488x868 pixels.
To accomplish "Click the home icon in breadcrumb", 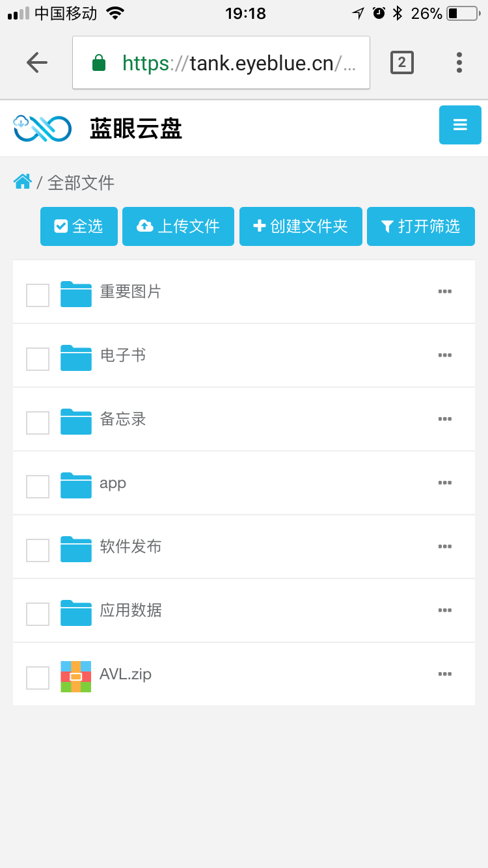I will click(x=23, y=182).
